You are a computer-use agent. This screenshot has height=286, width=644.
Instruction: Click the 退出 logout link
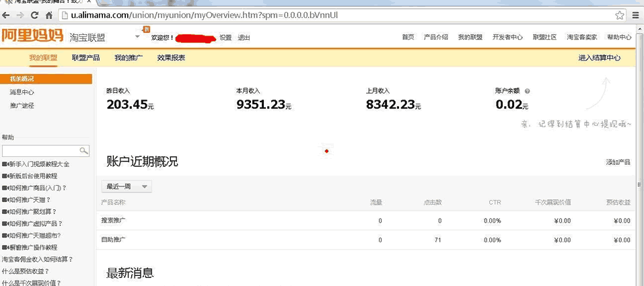click(244, 38)
